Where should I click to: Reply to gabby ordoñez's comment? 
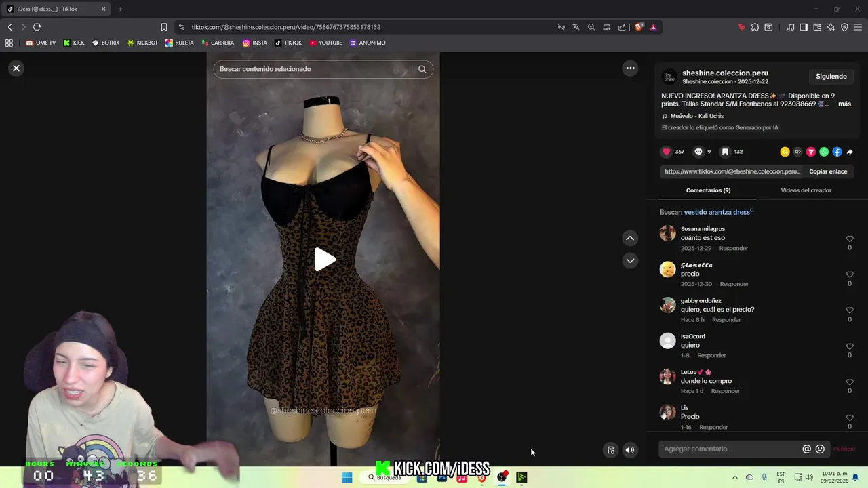(x=726, y=320)
